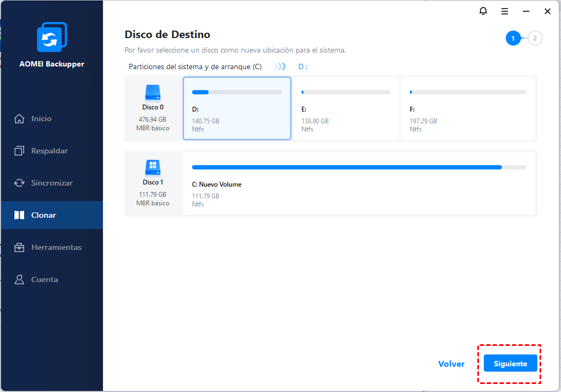Go to Respaldar in sidebar

pos(49,151)
